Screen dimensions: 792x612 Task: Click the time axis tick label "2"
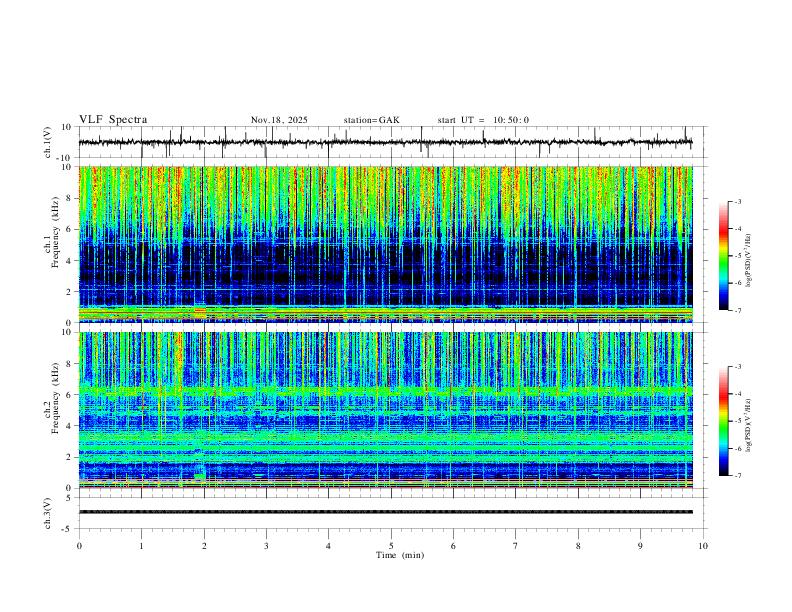(x=204, y=546)
